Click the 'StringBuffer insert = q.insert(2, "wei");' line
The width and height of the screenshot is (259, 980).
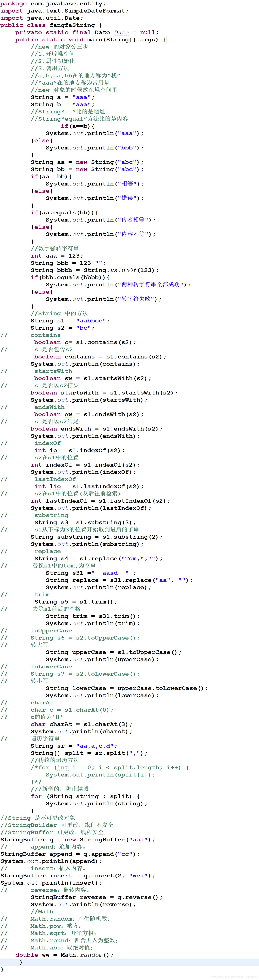click(x=78, y=876)
